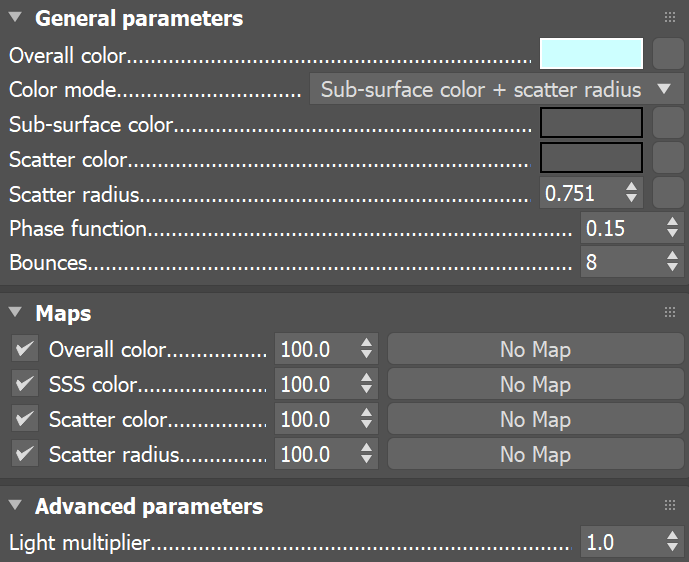Click Scatter radius map amount spinner
Screen dimensions: 689x562
click(366, 453)
